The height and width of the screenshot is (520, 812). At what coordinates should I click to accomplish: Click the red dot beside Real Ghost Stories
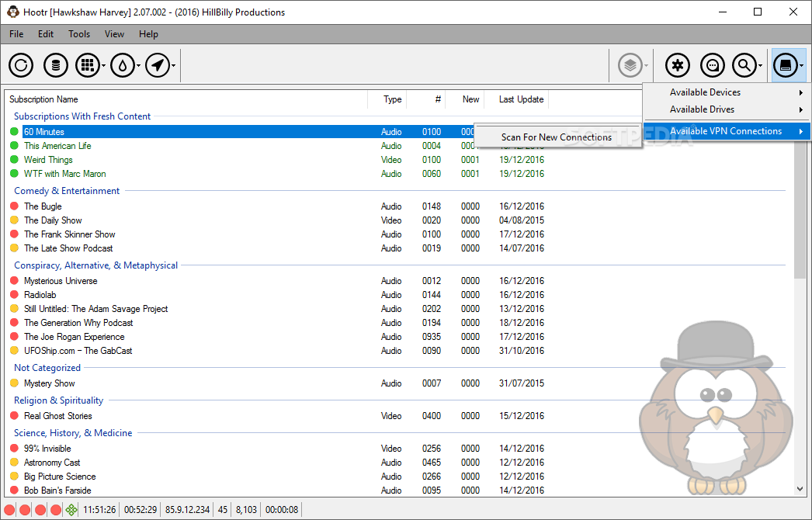(x=15, y=416)
